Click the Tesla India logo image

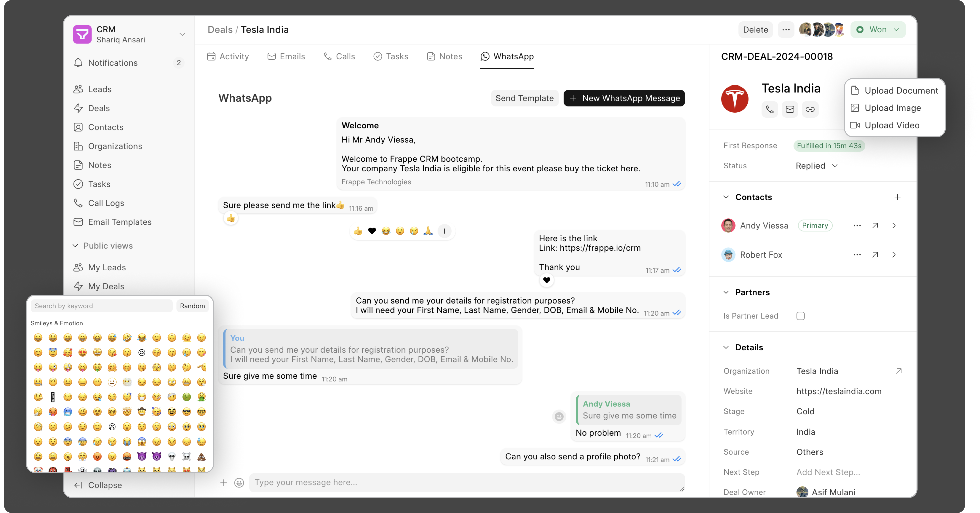735,99
